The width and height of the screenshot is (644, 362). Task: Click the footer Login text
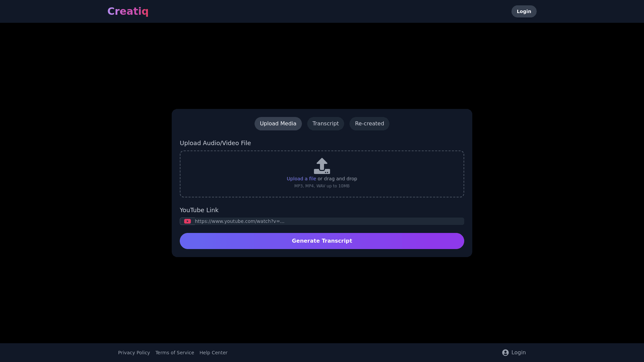(518, 353)
